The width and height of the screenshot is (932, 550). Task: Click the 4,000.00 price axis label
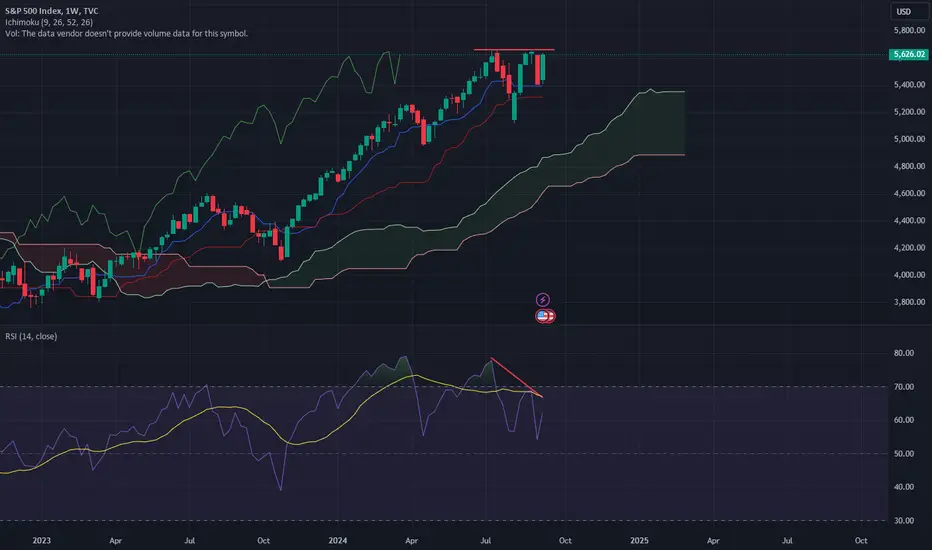[x=909, y=275]
